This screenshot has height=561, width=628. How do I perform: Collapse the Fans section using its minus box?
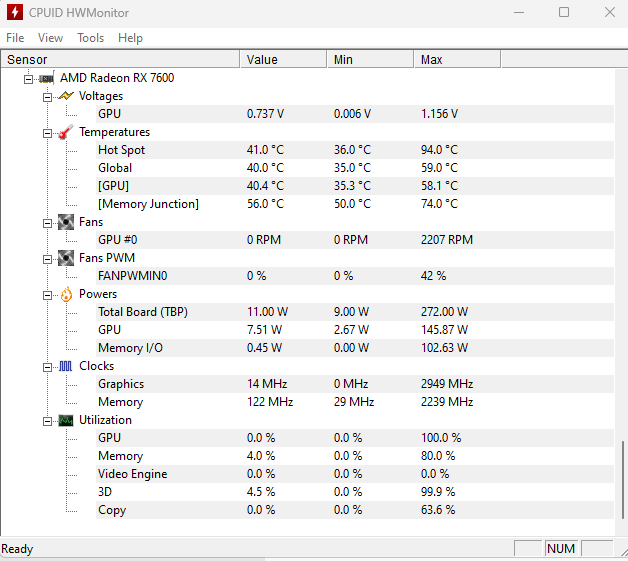point(47,223)
